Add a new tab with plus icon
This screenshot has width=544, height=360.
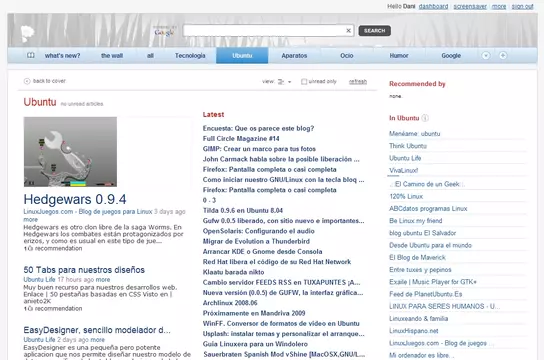pyautogui.click(x=503, y=55)
